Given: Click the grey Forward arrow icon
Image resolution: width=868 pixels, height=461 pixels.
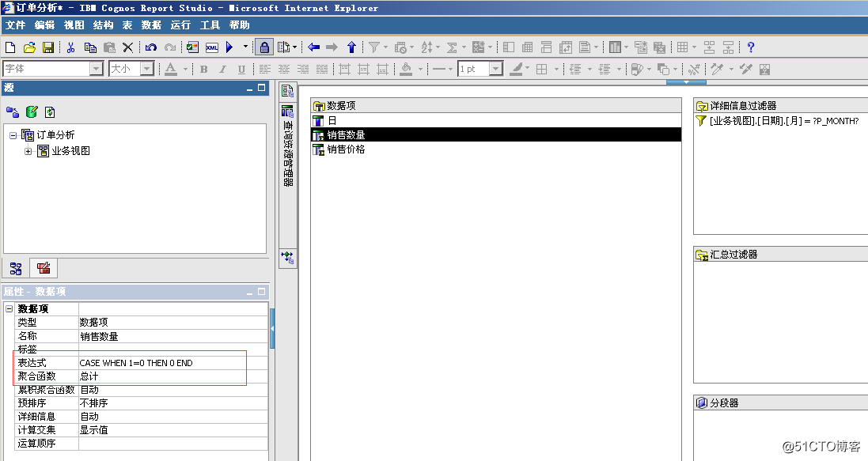Looking at the screenshot, I should (332, 47).
